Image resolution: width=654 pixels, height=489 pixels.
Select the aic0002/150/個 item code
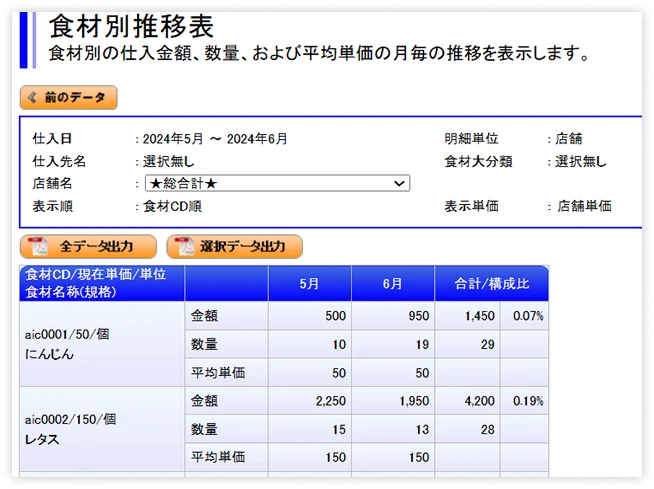pyautogui.click(x=70, y=419)
